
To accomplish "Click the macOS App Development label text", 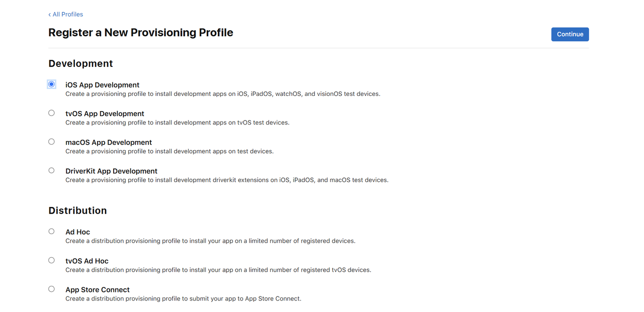I will tap(109, 142).
